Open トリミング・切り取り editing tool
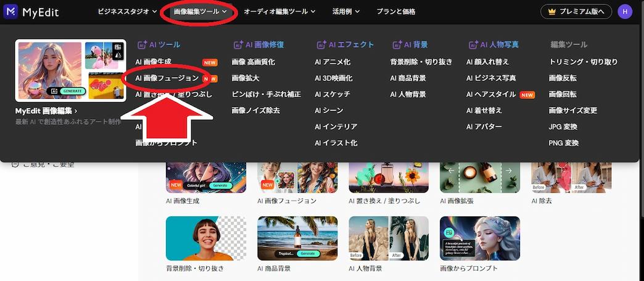This screenshot has width=644, height=281. click(x=583, y=62)
